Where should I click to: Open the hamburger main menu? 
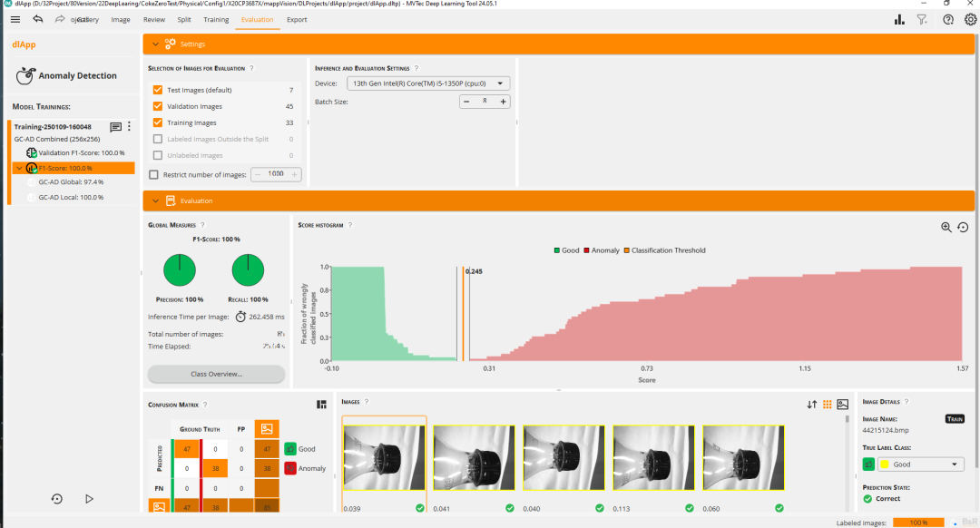point(15,19)
